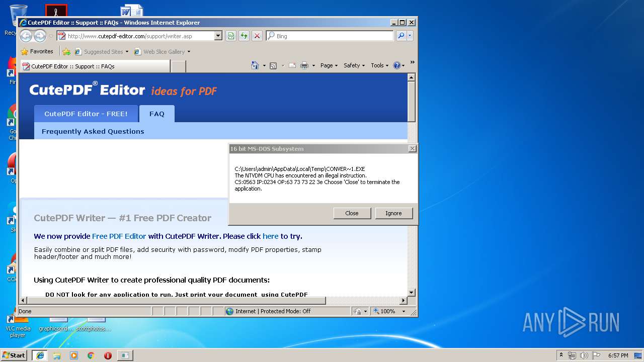
Task: Click the horizontal scrollbar right arrow
Action: point(404,301)
